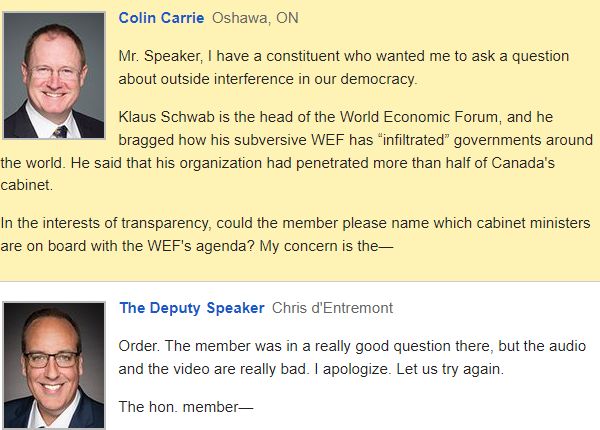Screen dimensions: 600x430
Task: Open The Deputy Speaker name link
Action: click(192, 308)
